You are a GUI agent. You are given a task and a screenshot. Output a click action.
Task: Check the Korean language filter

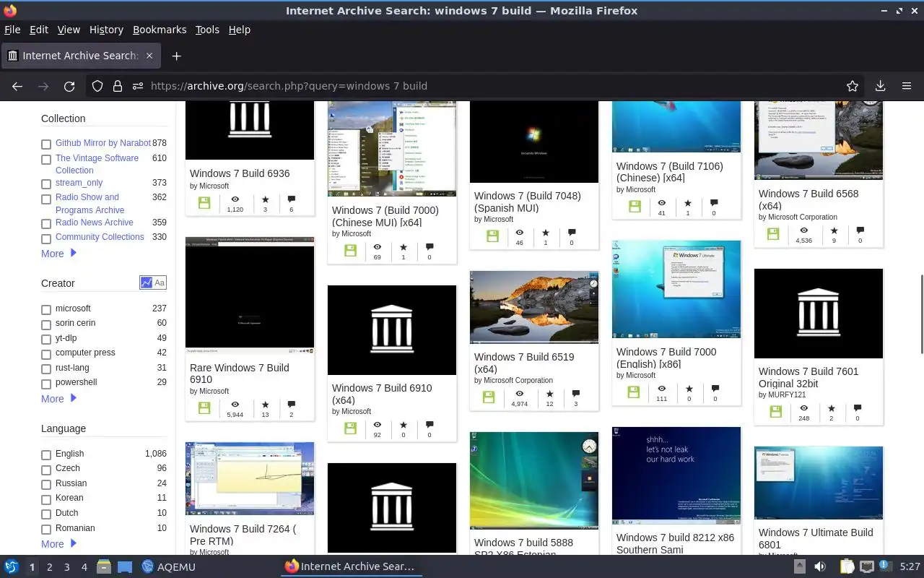click(46, 499)
